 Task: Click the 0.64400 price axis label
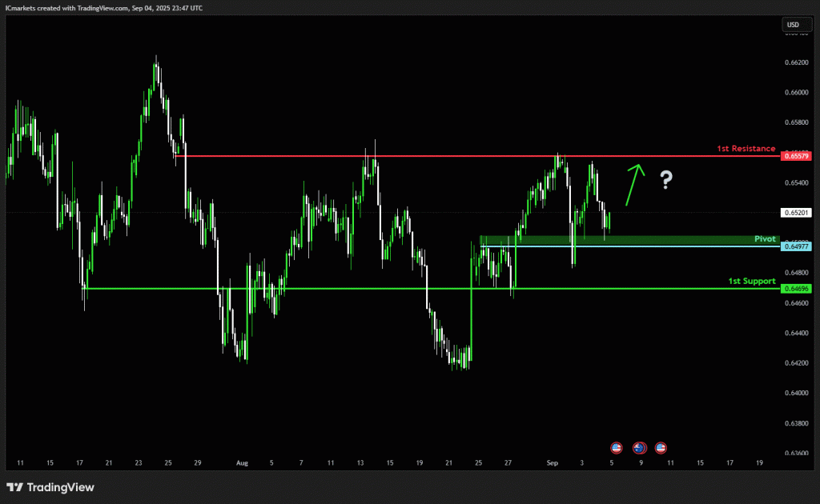pos(797,333)
